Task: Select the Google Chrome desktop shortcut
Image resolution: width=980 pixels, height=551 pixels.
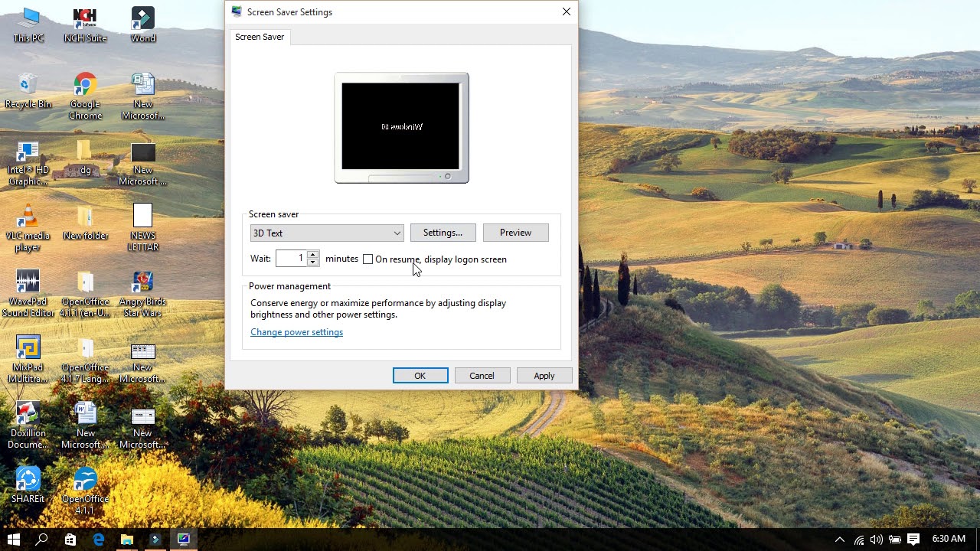Action: [85, 96]
